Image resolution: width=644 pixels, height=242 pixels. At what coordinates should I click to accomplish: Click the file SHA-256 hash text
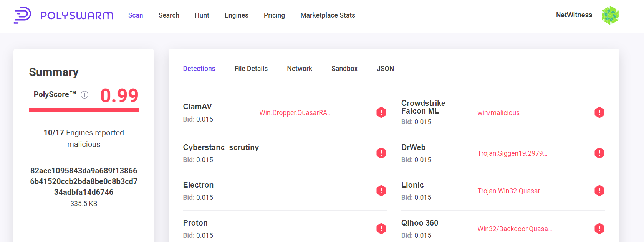pos(84,181)
